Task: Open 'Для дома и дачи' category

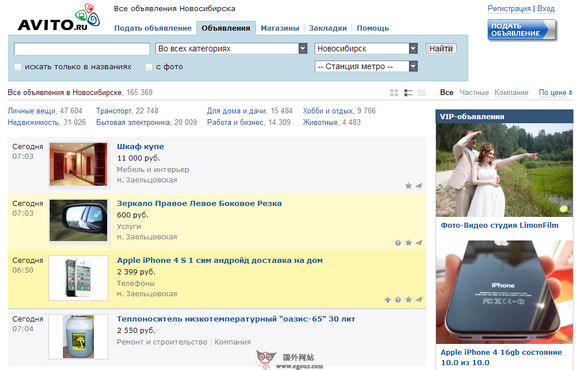Action: coord(237,111)
